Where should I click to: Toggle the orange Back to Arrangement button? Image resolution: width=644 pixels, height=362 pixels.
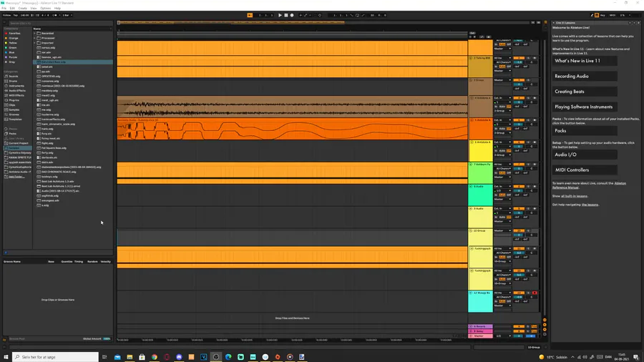tap(250, 15)
